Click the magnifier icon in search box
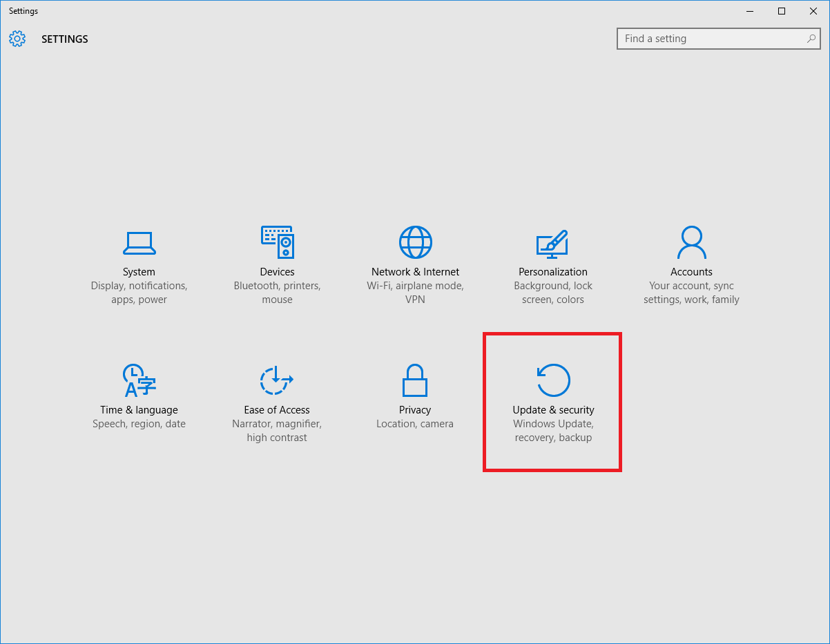Viewport: 830px width, 644px height. click(x=811, y=39)
